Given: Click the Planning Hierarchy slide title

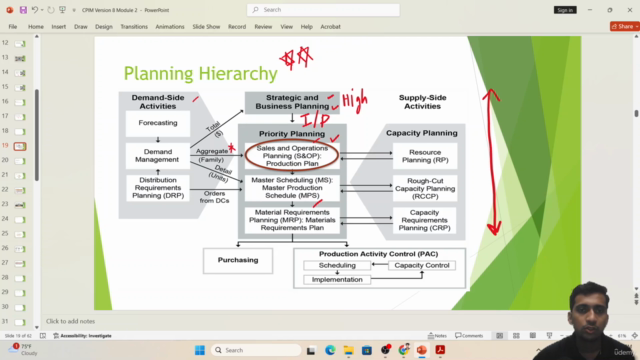Looking at the screenshot, I should (x=200, y=73).
